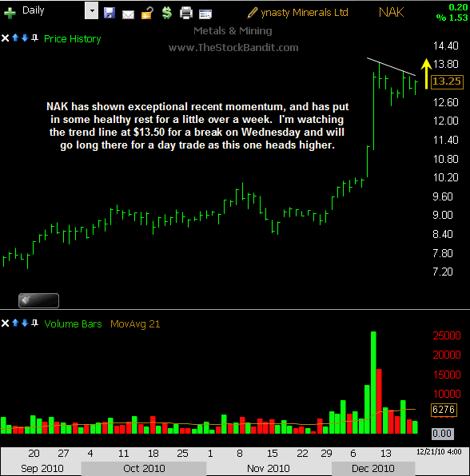
Task: Click the NAK ticker symbol
Action: [x=392, y=13]
